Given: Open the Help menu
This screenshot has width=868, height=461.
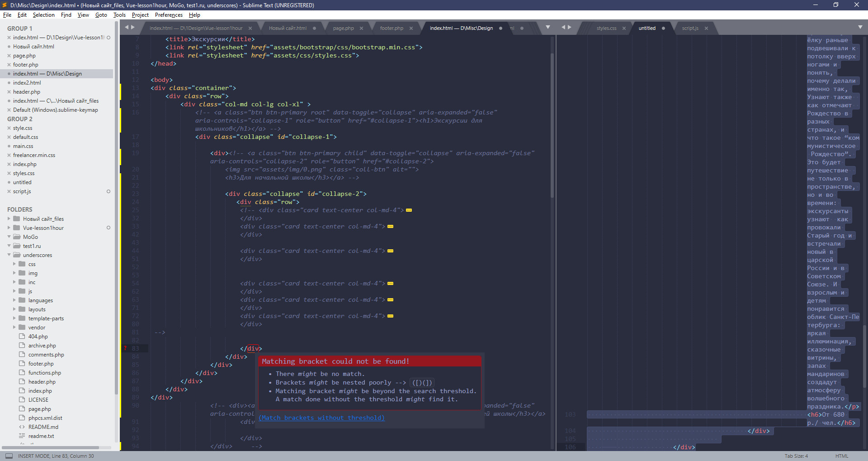Looking at the screenshot, I should (x=194, y=15).
